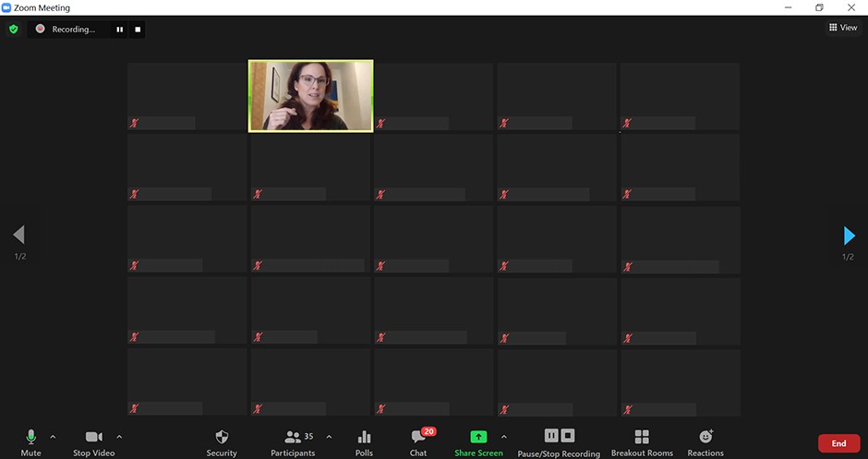Start Share Screen
Viewport: 868px width, 459px height.
click(x=479, y=443)
